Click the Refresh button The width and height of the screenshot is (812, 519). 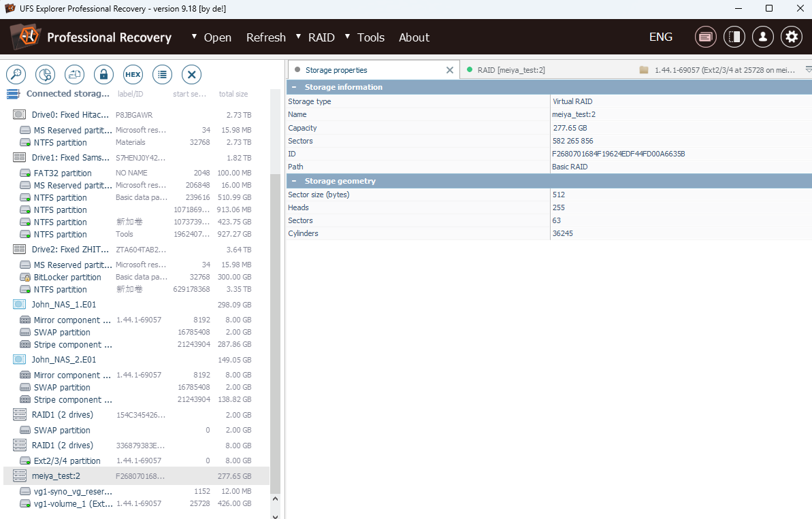(x=265, y=37)
